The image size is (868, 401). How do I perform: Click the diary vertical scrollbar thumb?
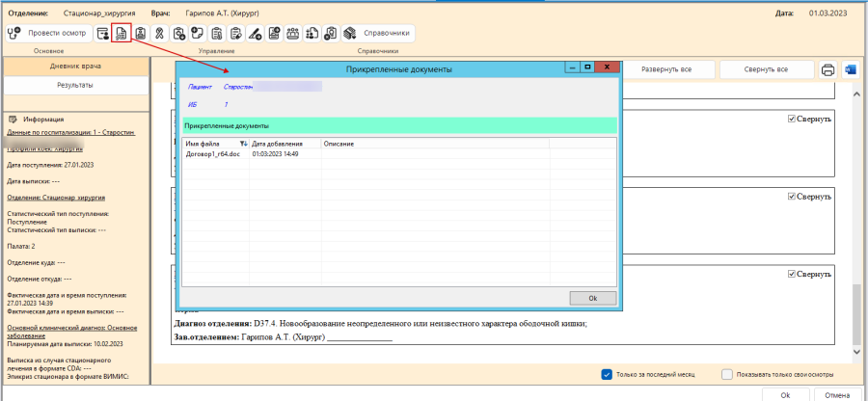[x=857, y=312]
